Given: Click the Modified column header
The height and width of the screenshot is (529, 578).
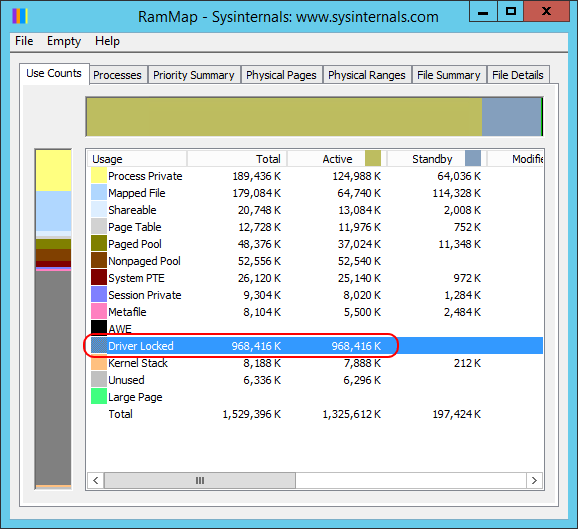Looking at the screenshot, I should point(515,159).
